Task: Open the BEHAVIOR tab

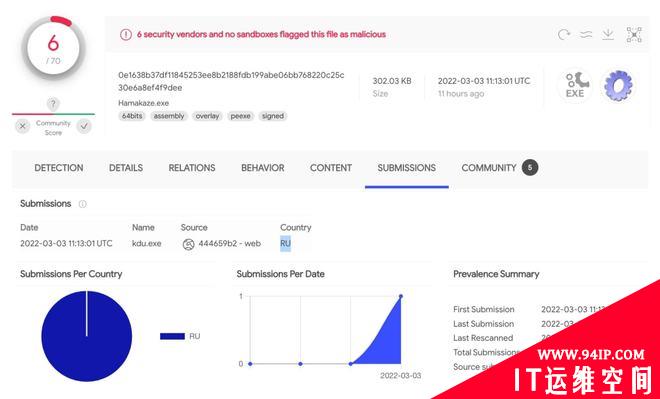Action: (x=263, y=168)
